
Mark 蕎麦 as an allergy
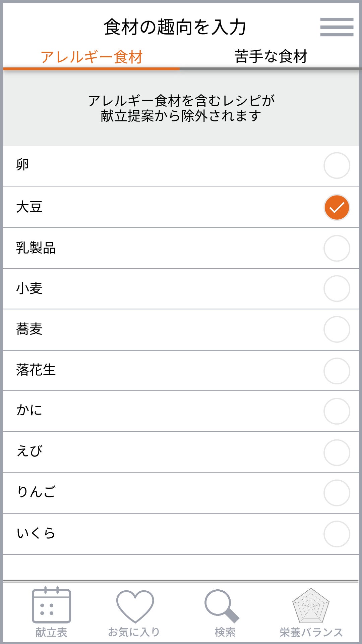[x=337, y=329]
